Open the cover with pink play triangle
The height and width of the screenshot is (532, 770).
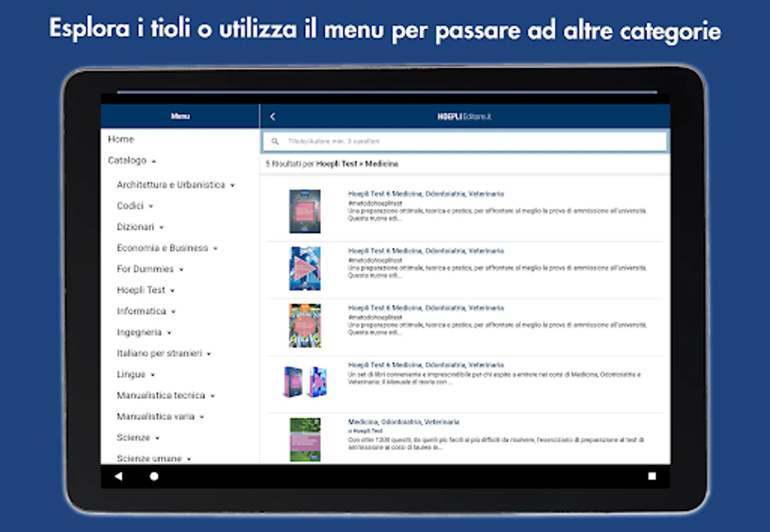pyautogui.click(x=305, y=268)
